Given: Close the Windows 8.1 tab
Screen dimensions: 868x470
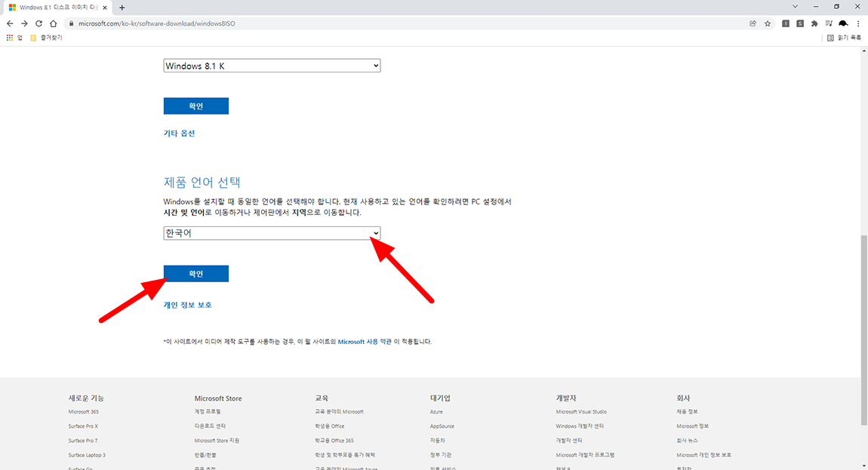Looking at the screenshot, I should pos(105,8).
